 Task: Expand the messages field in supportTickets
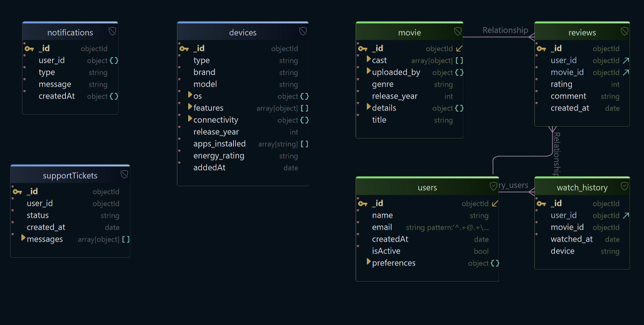(x=23, y=238)
